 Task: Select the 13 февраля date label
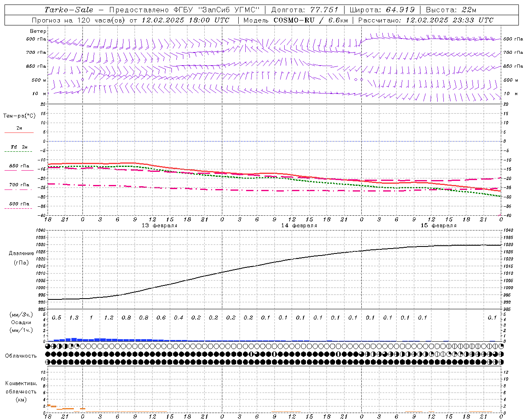coord(160,226)
